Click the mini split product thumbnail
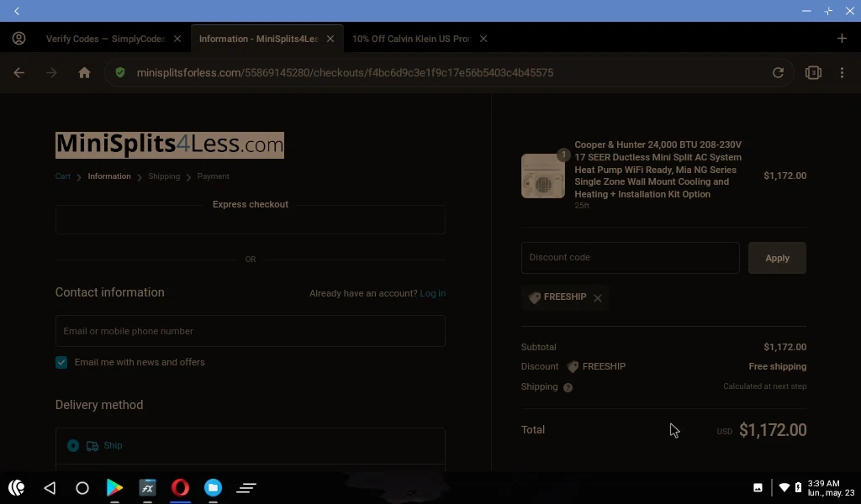 [x=542, y=176]
